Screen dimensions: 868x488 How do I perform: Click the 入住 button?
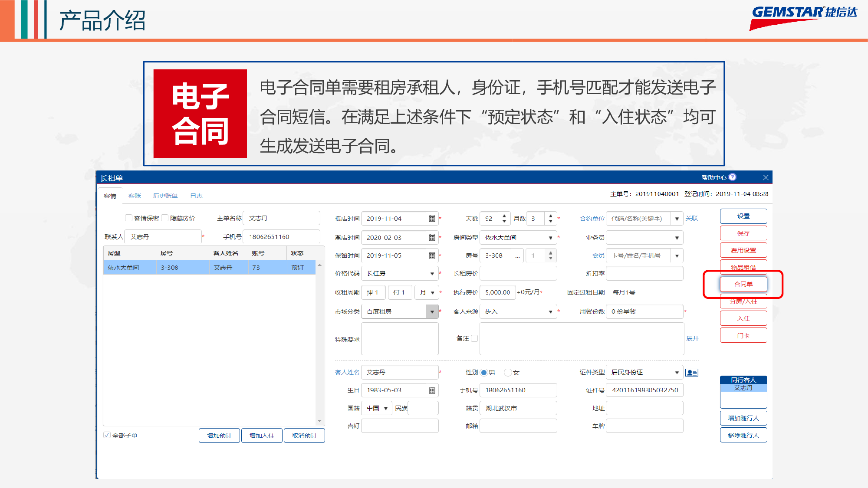coord(743,318)
